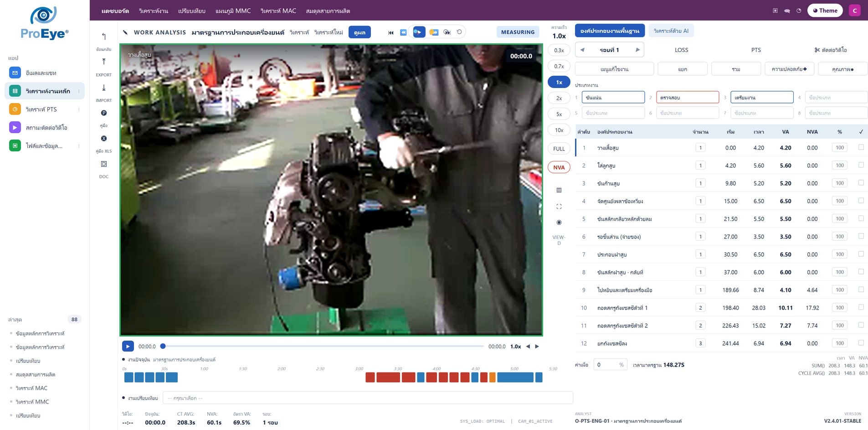Play video with the blue play button
Screen dimensions: 868x430
click(x=128, y=347)
